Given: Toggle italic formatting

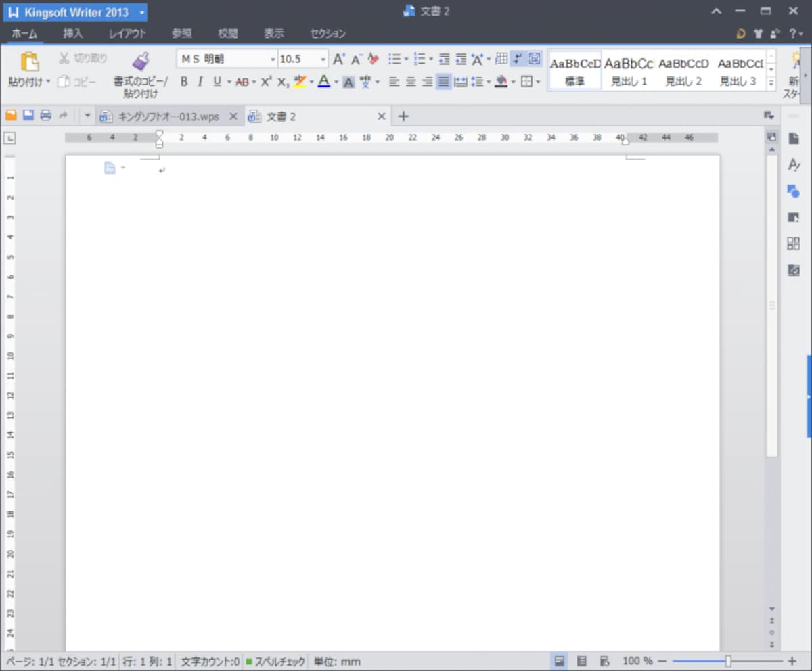Looking at the screenshot, I should coord(200,82).
